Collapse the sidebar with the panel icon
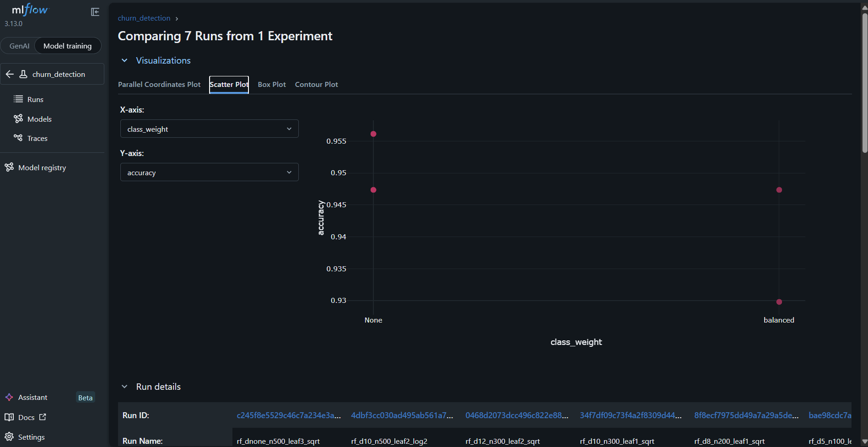 [x=95, y=12]
